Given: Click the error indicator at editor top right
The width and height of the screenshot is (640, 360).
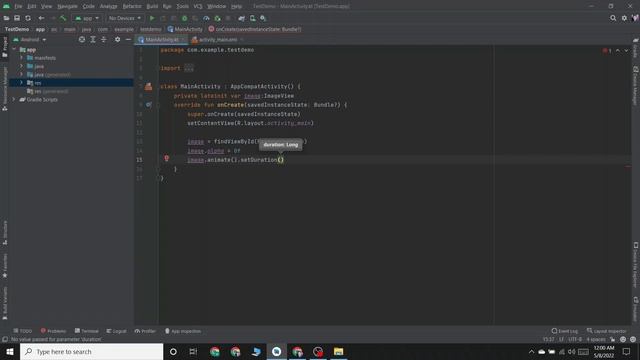Looking at the screenshot, I should [x=607, y=50].
